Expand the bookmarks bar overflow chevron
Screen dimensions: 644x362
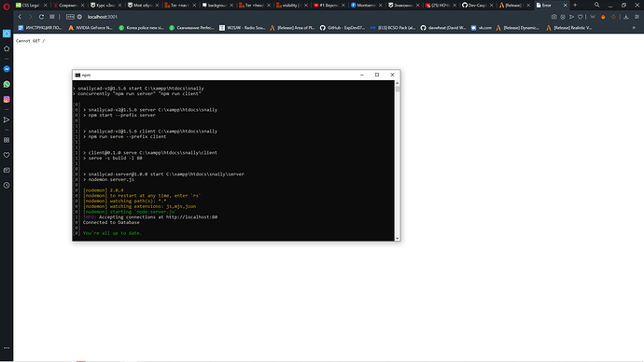click(x=634, y=28)
